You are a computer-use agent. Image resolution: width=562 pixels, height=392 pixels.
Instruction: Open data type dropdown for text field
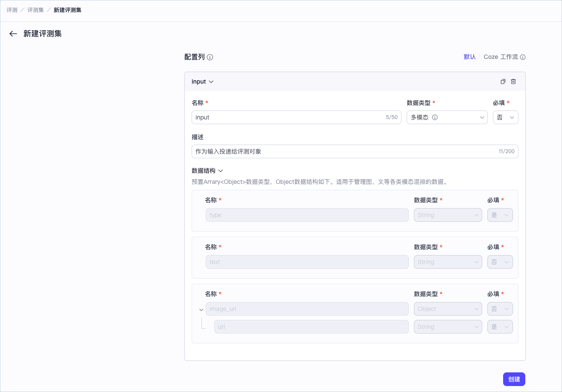click(448, 262)
